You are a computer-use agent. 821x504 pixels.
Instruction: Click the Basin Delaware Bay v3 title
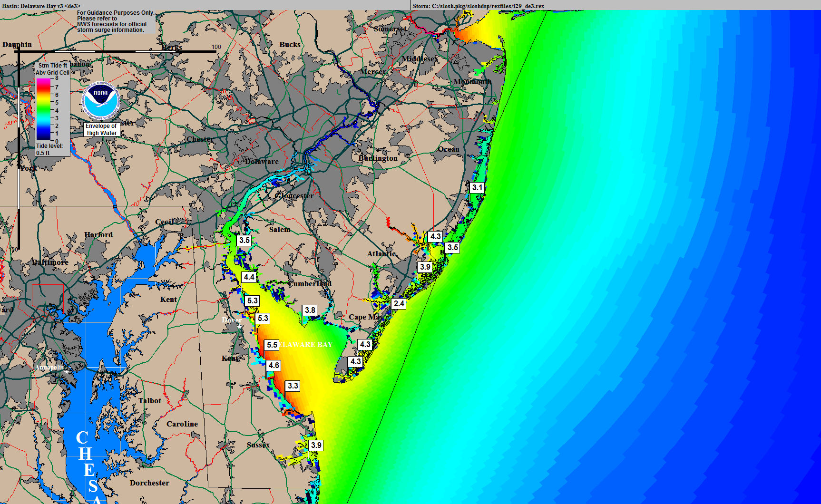pos(41,6)
